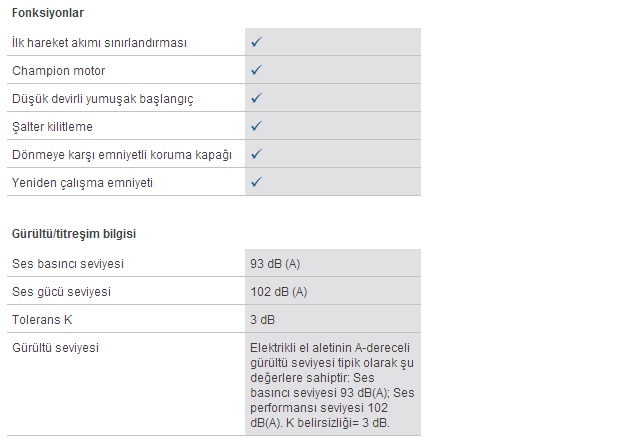Click the Düşük devirli yumuşak başlangıç label

(103, 99)
